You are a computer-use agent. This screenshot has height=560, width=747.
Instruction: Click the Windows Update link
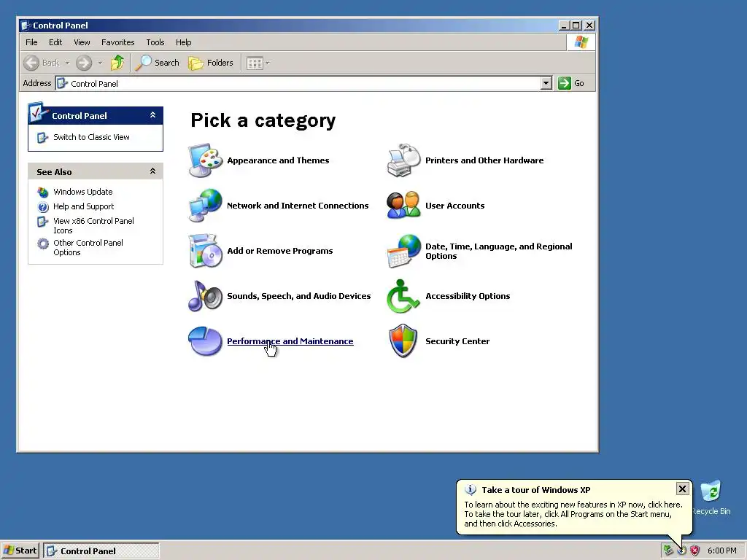click(83, 192)
